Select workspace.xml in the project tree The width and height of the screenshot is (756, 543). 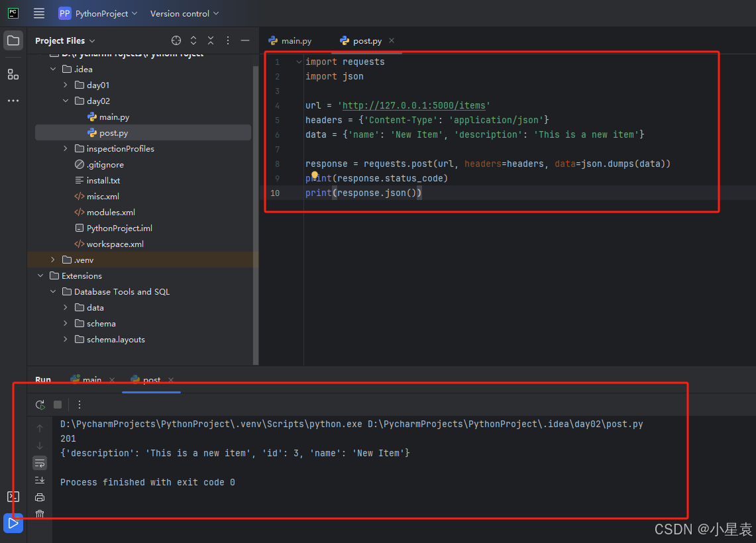115,244
